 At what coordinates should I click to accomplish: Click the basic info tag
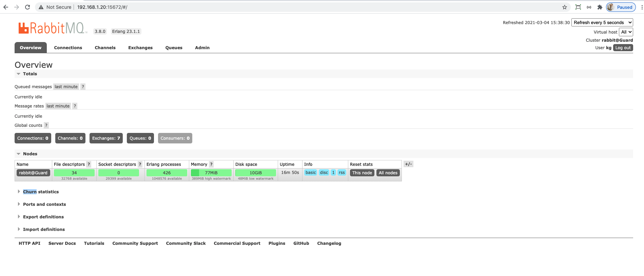click(x=311, y=173)
